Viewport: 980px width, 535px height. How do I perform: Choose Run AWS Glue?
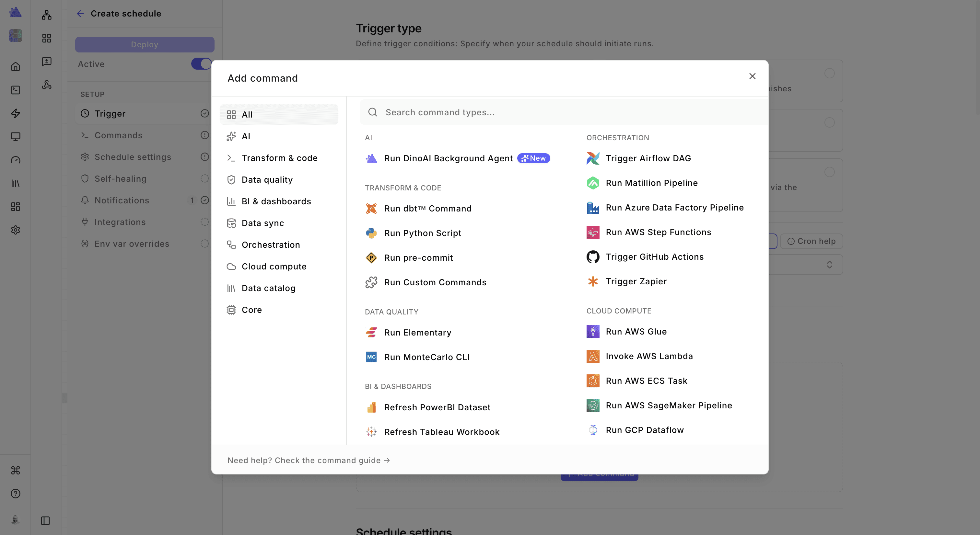[x=626, y=332]
